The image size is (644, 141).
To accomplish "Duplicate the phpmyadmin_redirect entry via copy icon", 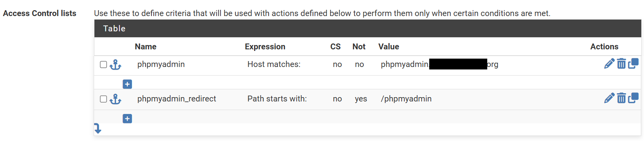I will (633, 98).
